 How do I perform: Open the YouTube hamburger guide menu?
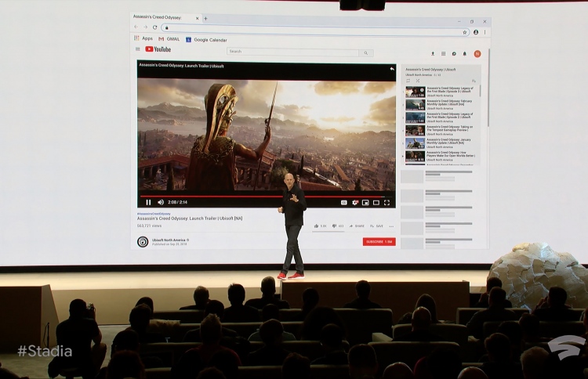[138, 49]
